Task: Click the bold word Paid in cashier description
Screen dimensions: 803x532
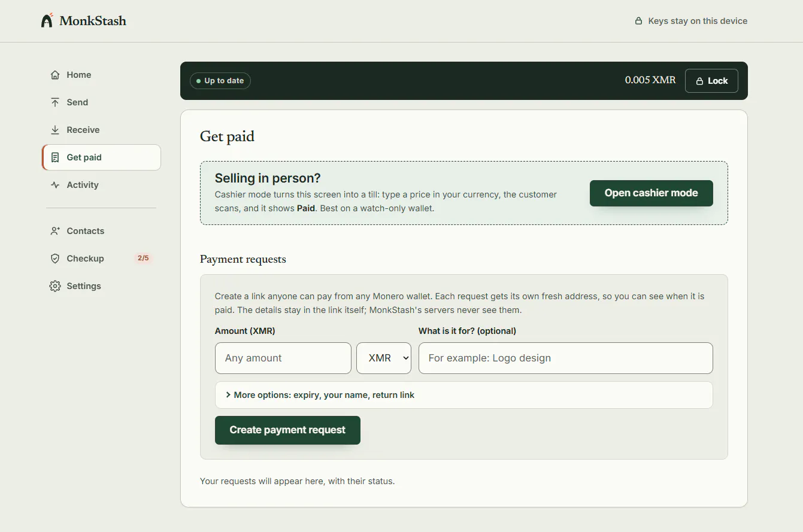Action: point(306,209)
